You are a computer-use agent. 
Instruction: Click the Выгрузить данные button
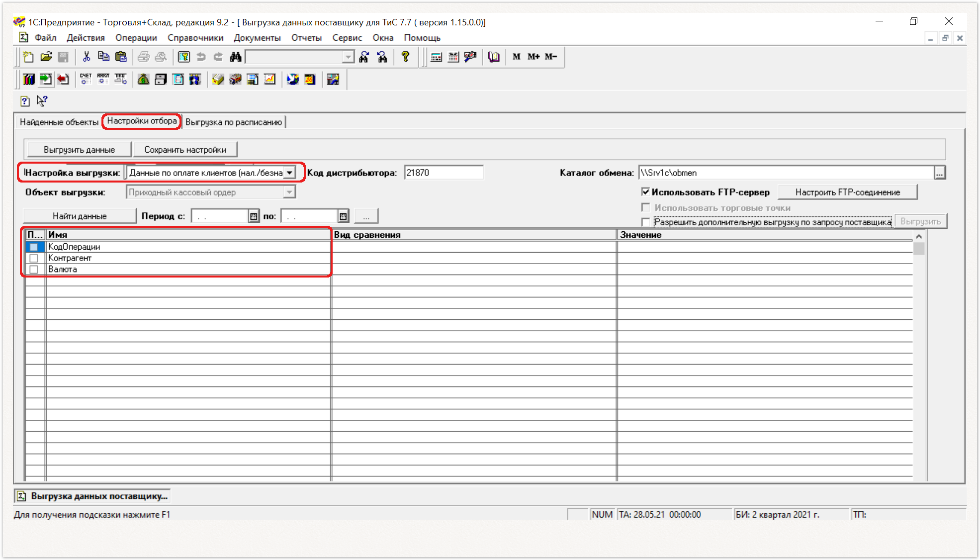pyautogui.click(x=79, y=150)
